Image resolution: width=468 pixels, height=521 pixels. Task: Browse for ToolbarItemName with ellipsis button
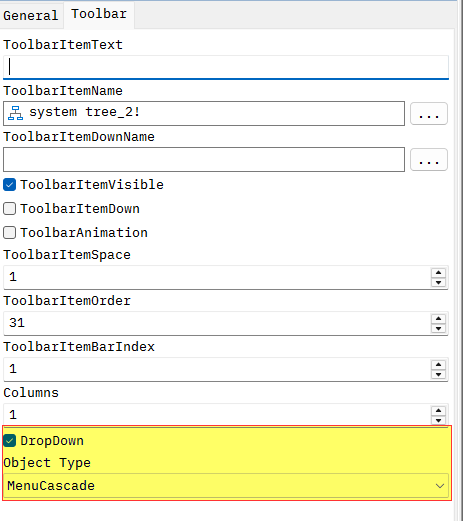[429, 114]
